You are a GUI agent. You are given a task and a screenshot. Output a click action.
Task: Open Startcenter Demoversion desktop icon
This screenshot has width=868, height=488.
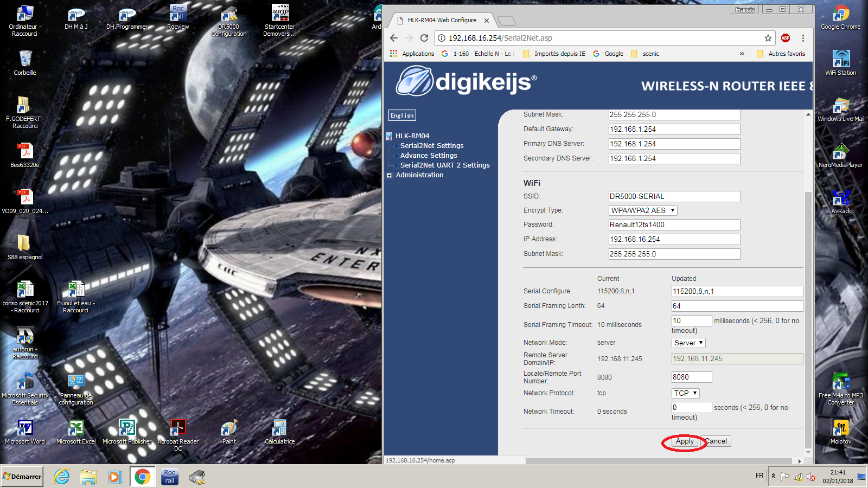pos(280,21)
